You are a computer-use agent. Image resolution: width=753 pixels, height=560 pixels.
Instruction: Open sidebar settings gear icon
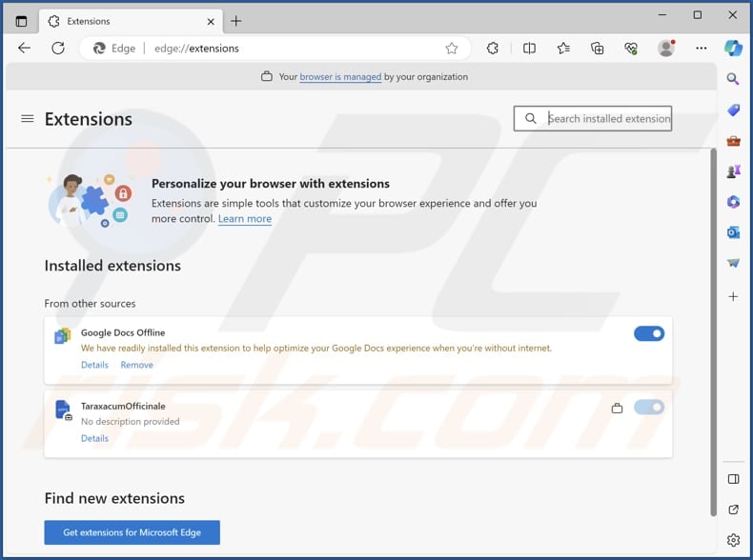click(x=733, y=540)
